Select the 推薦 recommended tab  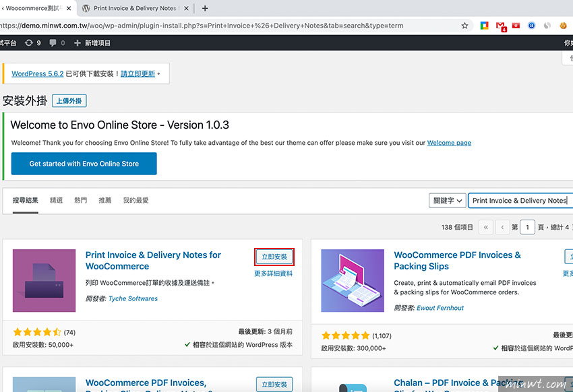point(105,201)
